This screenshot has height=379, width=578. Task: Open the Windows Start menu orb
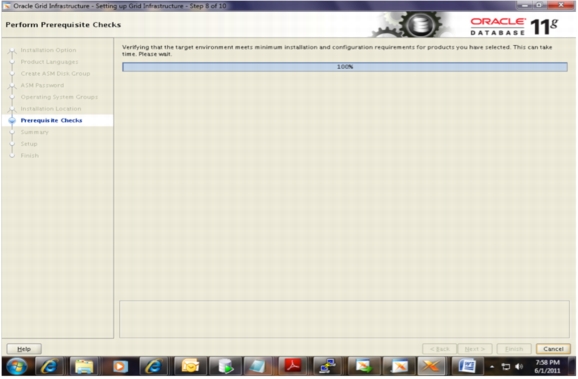click(x=16, y=367)
